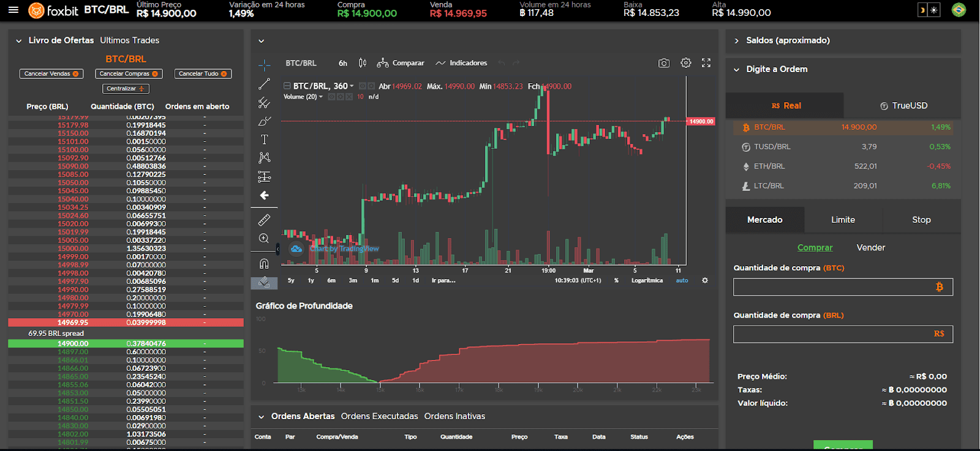Select the zoom-in magnifier tool
The width and height of the screenshot is (980, 451).
(264, 238)
